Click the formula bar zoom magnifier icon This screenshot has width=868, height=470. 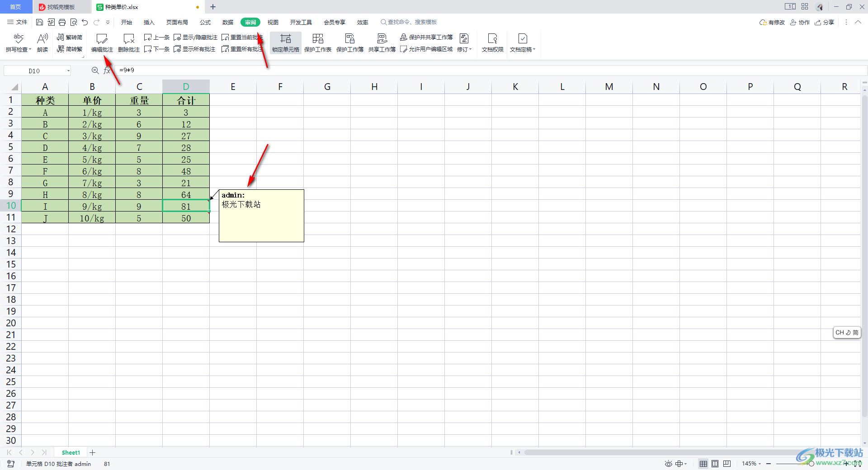(x=95, y=70)
